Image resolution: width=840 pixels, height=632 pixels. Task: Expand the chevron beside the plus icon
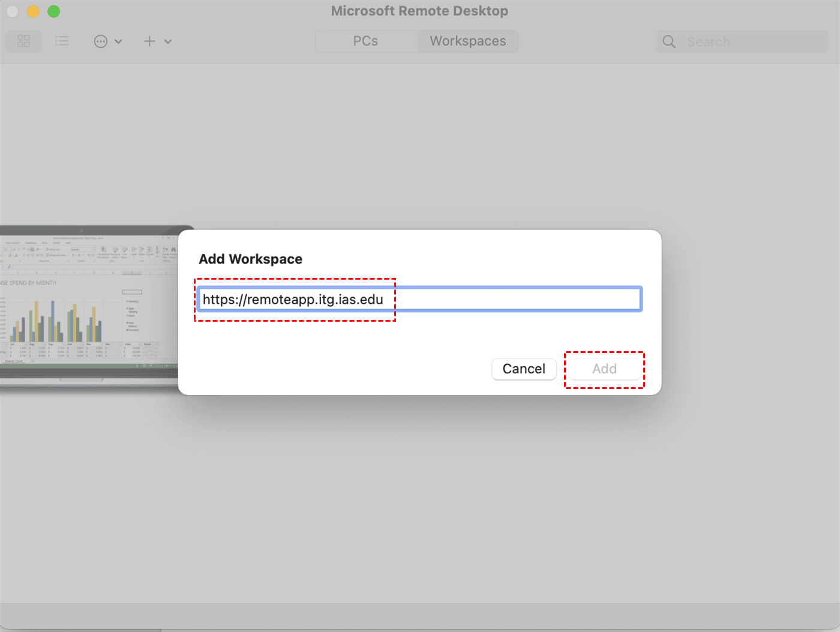coord(168,41)
